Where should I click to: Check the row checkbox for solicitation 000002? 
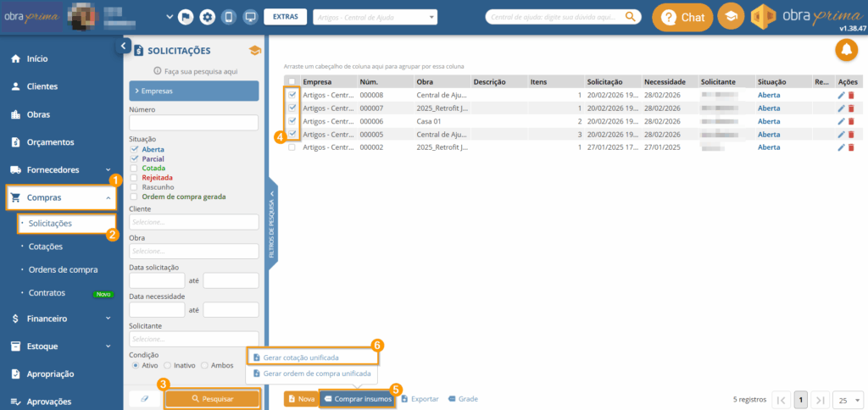tap(292, 147)
